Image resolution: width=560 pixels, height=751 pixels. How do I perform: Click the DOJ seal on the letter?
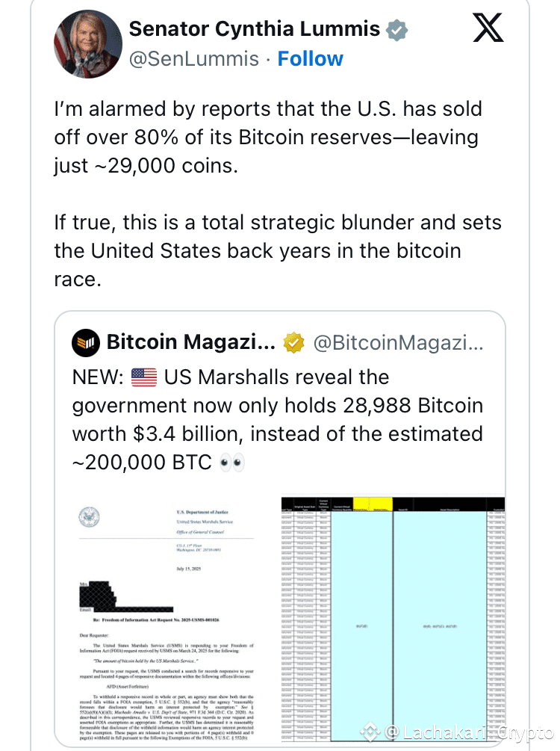tap(89, 517)
